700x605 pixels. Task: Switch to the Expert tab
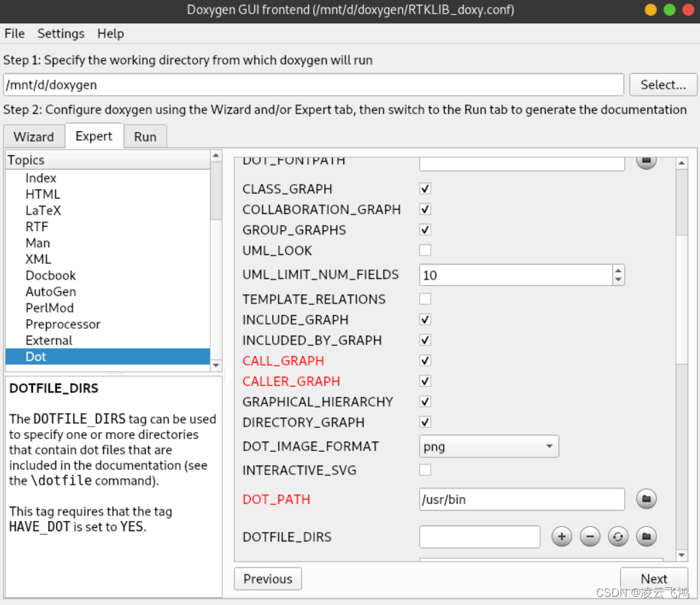pyautogui.click(x=94, y=136)
